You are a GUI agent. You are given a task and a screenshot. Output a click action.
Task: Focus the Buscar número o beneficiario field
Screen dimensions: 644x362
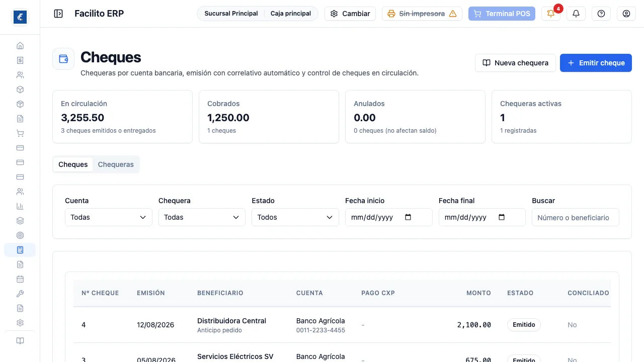576,217
